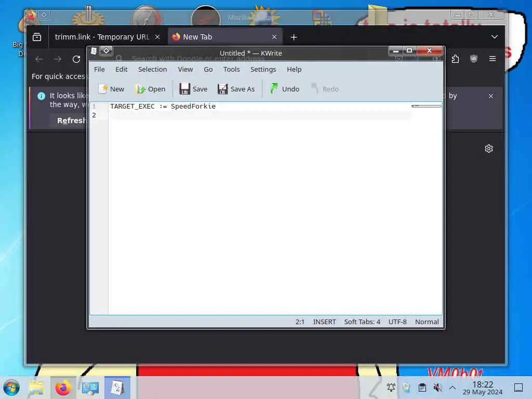The image size is (532, 399).
Task: Click the Firefox icon on the taskbar
Action: 63,388
